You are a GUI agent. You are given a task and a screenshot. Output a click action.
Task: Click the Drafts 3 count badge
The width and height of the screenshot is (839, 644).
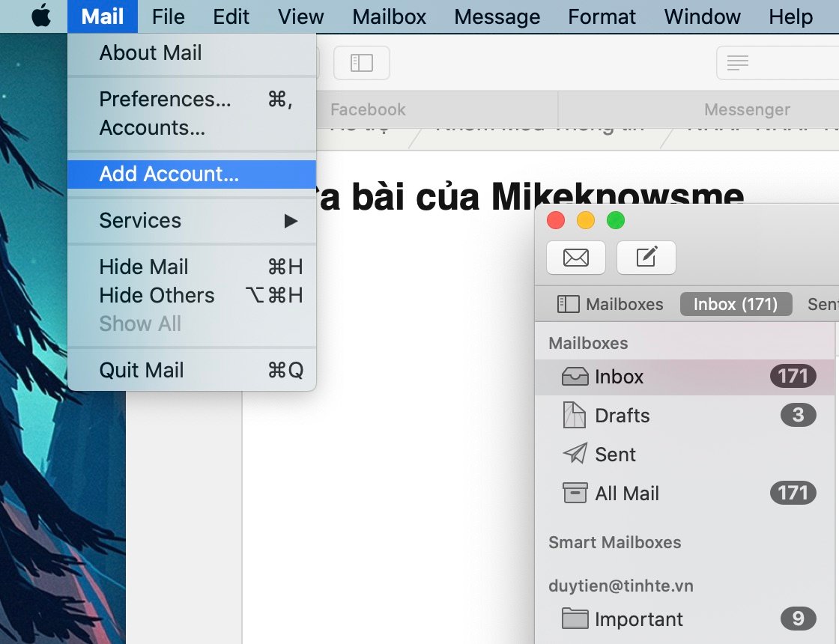[799, 415]
